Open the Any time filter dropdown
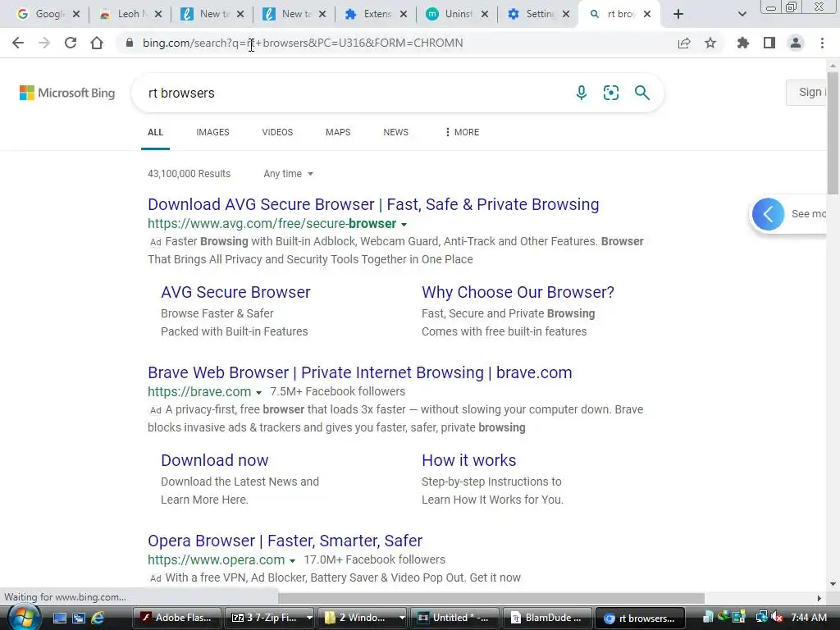The width and height of the screenshot is (840, 630). point(288,174)
